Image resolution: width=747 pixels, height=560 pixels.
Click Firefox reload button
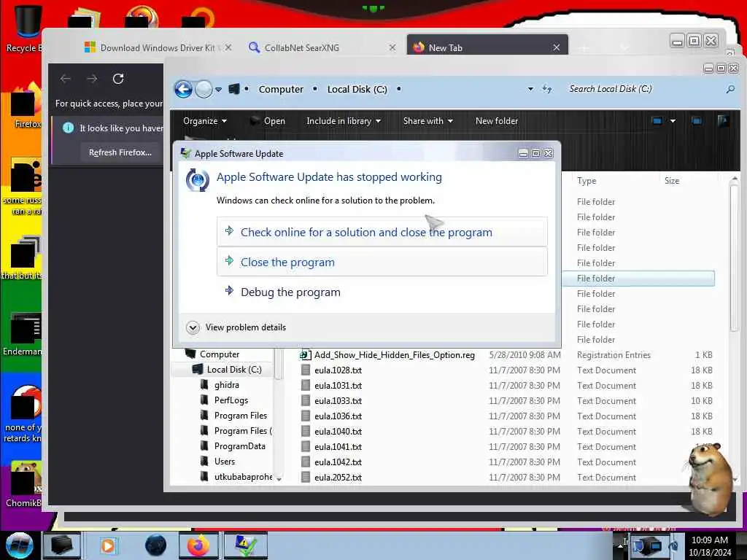pos(118,79)
